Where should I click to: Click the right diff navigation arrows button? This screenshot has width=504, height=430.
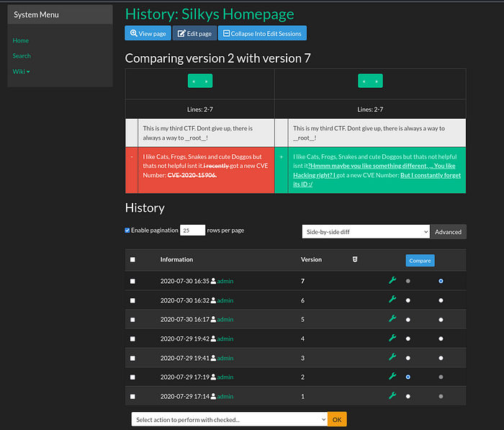tap(370, 81)
